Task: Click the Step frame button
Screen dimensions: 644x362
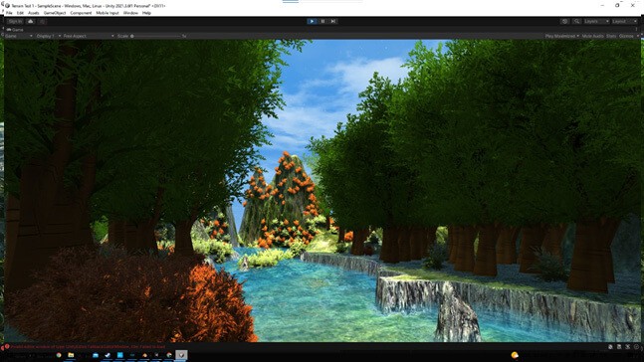Action: [x=333, y=21]
